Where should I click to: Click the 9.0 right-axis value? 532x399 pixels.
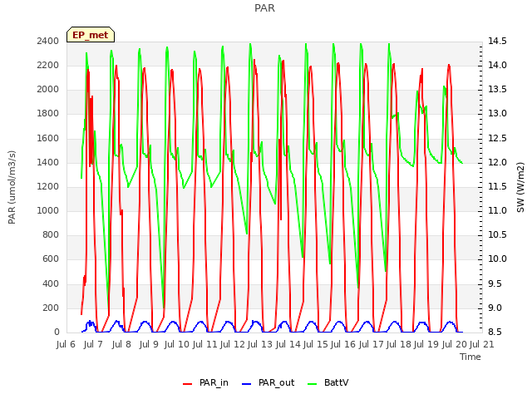[x=495, y=308]
